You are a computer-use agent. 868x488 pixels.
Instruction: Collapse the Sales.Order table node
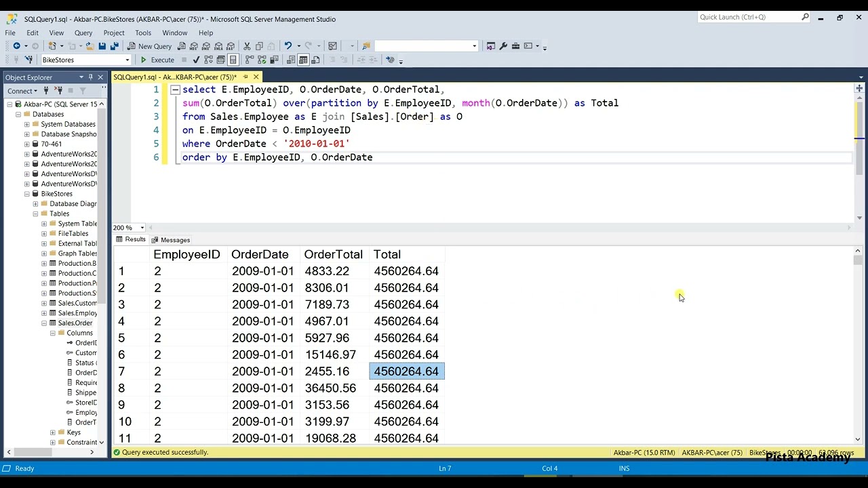(44, 323)
